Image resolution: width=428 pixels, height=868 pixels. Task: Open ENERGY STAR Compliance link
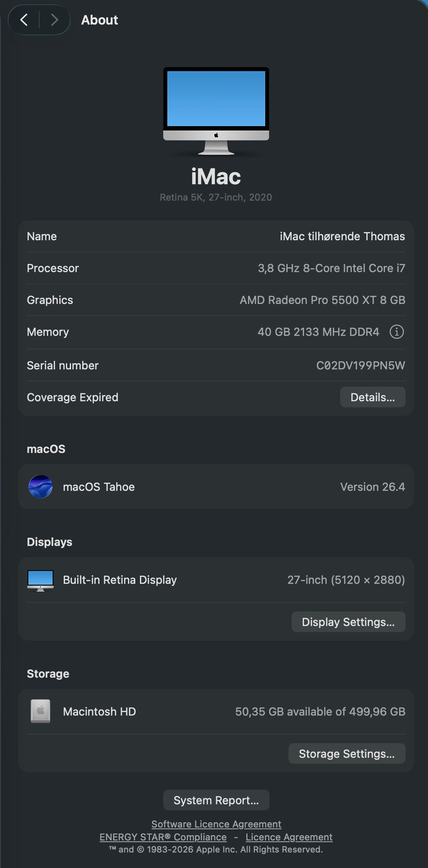click(x=163, y=837)
